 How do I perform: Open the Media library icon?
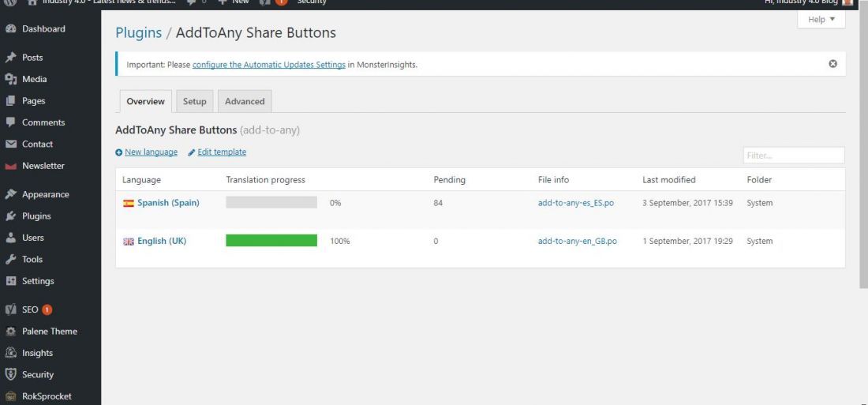pos(10,79)
